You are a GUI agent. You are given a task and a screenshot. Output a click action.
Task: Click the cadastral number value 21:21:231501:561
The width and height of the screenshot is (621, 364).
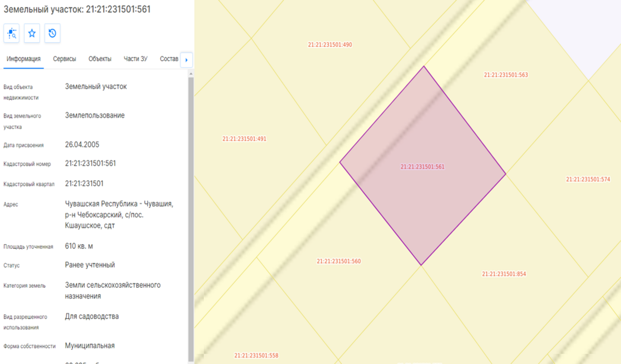point(91,163)
